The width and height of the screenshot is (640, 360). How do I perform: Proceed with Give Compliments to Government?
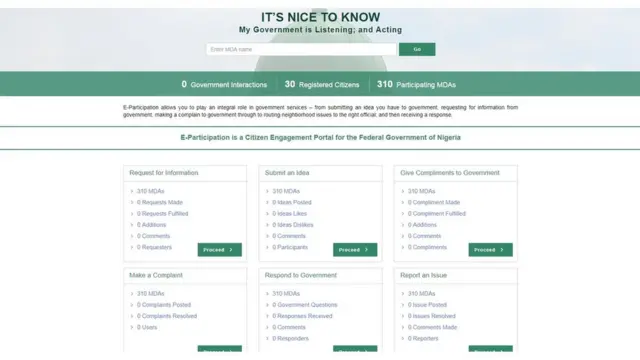tap(491, 250)
